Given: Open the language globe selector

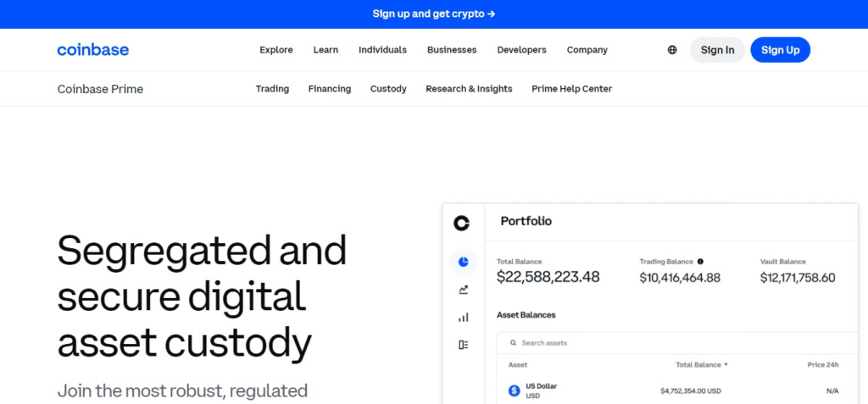Looking at the screenshot, I should coord(672,50).
